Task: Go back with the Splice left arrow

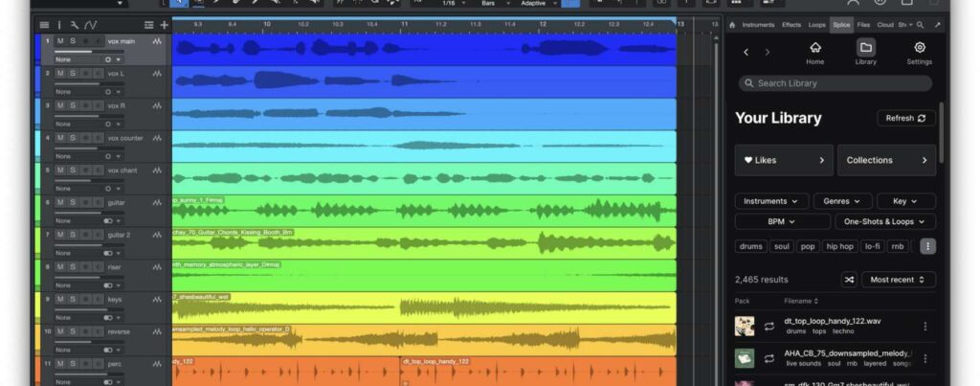Action: coord(746,52)
